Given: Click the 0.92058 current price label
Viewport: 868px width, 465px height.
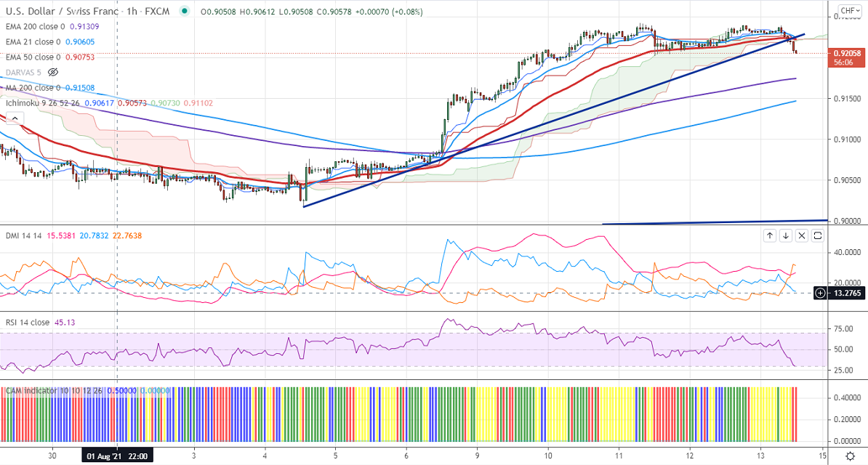Looking at the screenshot, I should (x=847, y=54).
